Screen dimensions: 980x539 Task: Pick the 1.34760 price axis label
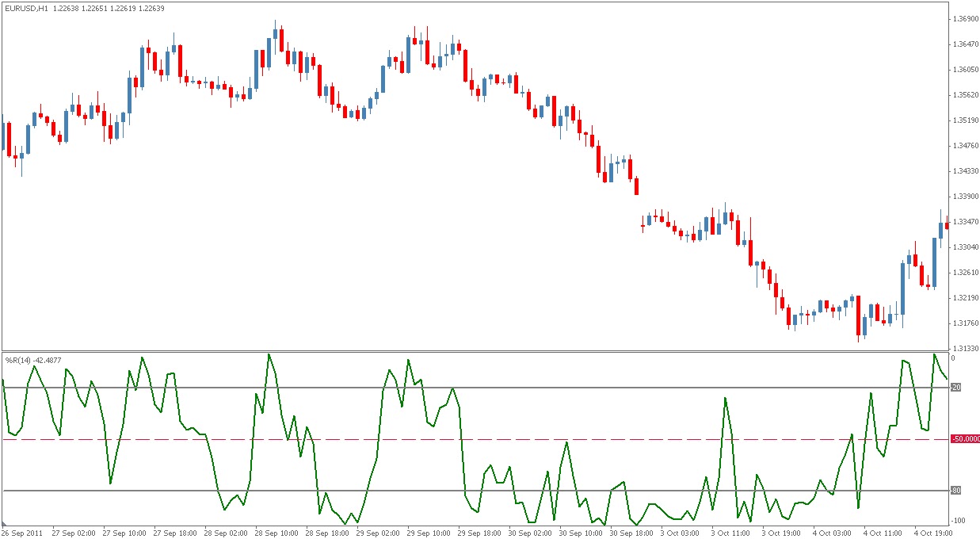click(x=964, y=145)
